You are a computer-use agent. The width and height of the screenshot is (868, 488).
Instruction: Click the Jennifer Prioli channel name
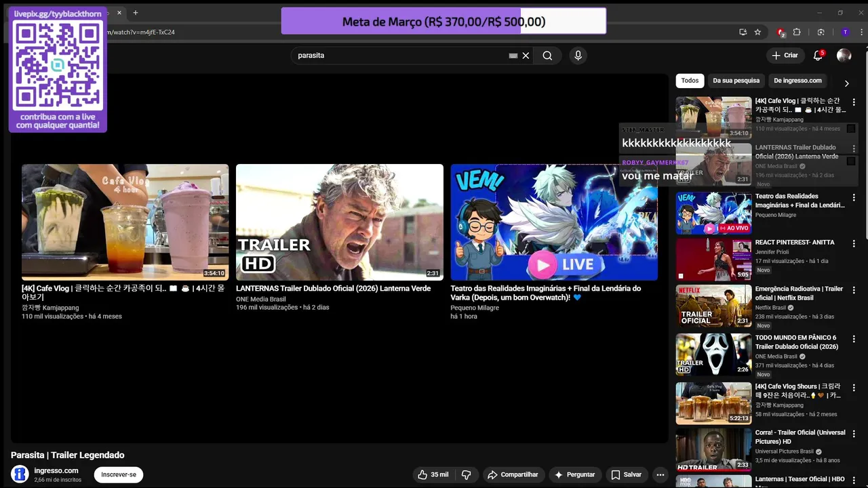click(x=772, y=252)
